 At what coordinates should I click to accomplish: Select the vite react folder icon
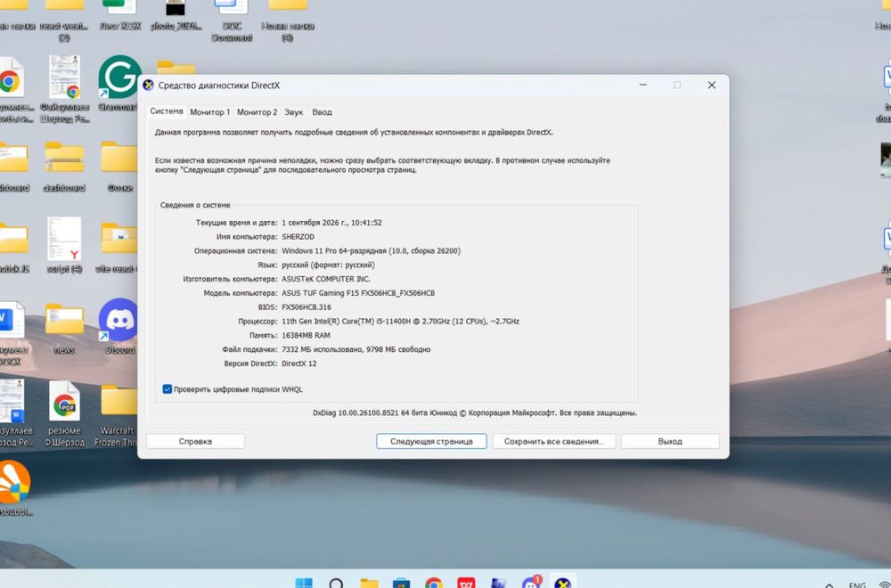click(x=119, y=247)
